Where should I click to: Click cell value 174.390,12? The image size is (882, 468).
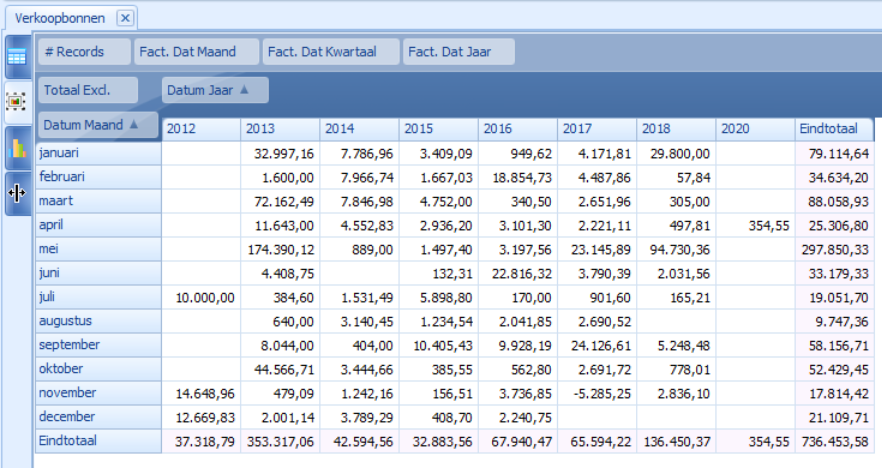(x=281, y=250)
